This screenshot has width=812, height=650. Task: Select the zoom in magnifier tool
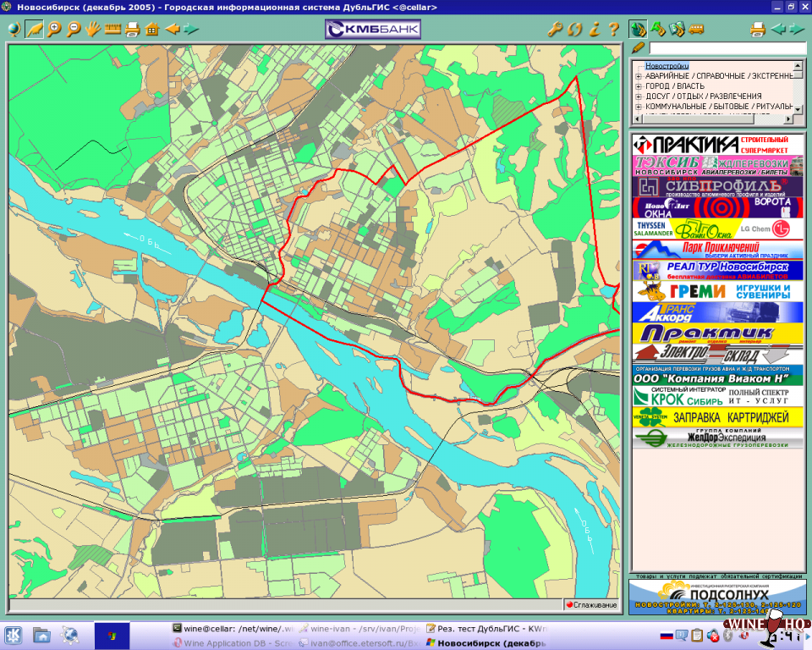click(x=54, y=30)
